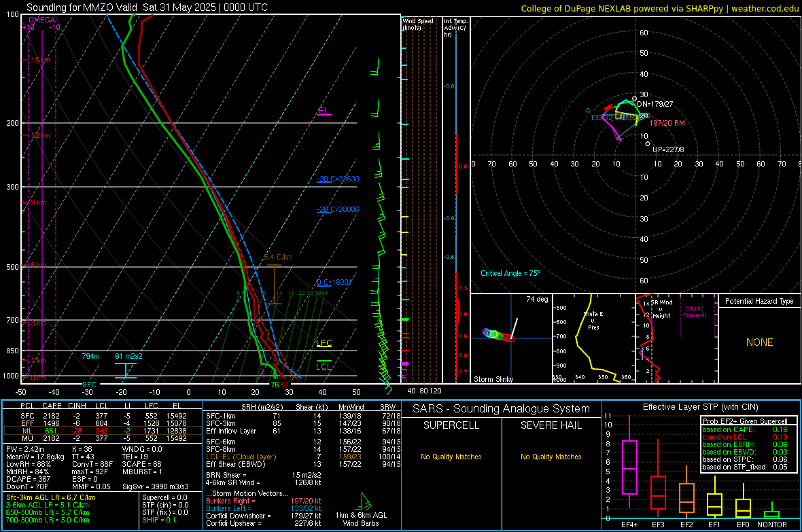Select the SFC parcel row in the table
This screenshot has width=802, height=532.
(x=103, y=416)
